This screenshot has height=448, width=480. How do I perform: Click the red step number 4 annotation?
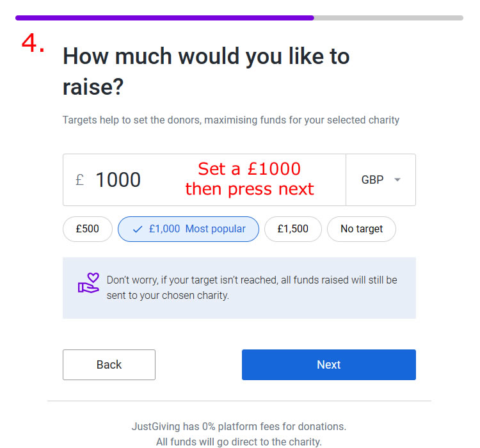tap(33, 43)
